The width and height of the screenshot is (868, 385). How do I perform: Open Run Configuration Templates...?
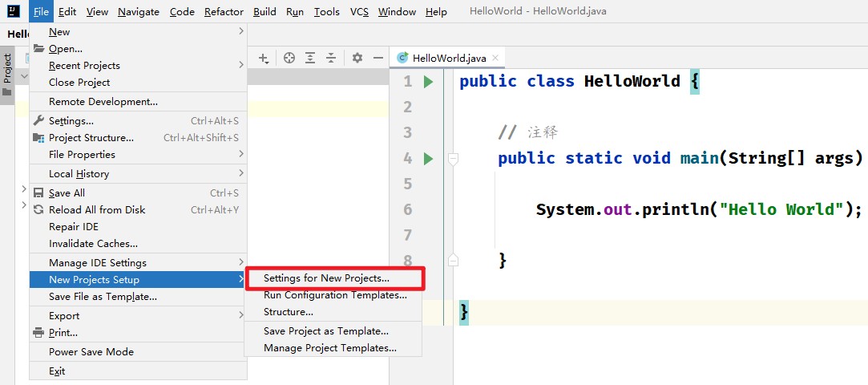coord(333,295)
